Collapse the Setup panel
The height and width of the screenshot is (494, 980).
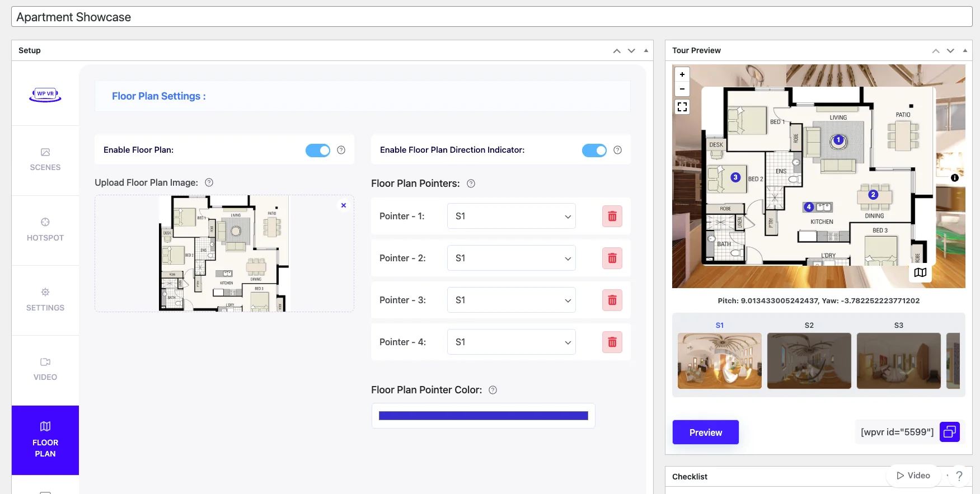pyautogui.click(x=646, y=50)
